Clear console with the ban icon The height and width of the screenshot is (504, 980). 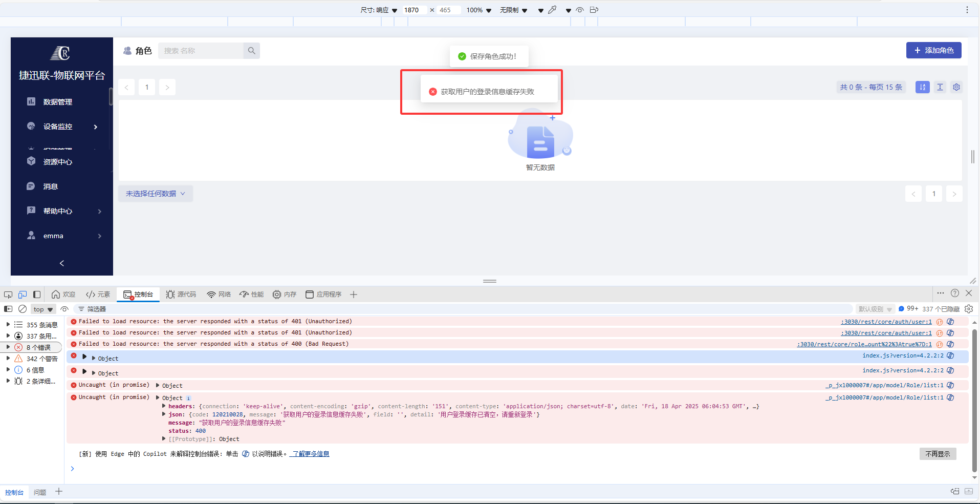click(23, 309)
